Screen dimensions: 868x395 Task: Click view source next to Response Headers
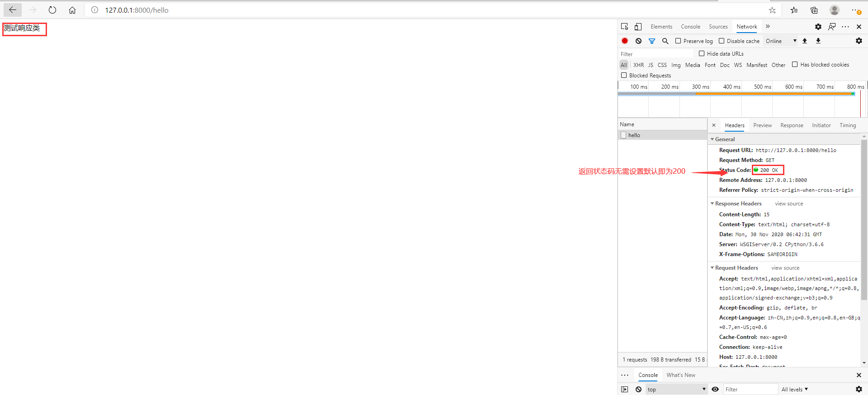789,204
